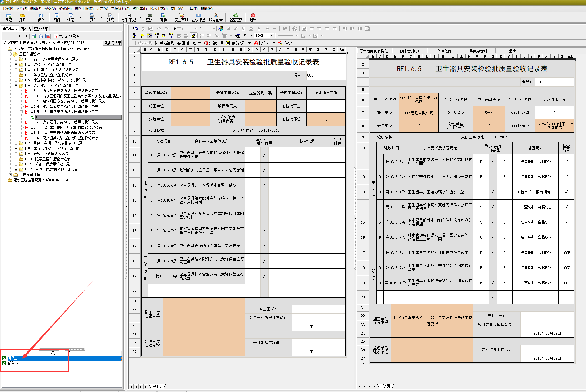Click 删除范例(D) button

pyautogui.click(x=409, y=51)
